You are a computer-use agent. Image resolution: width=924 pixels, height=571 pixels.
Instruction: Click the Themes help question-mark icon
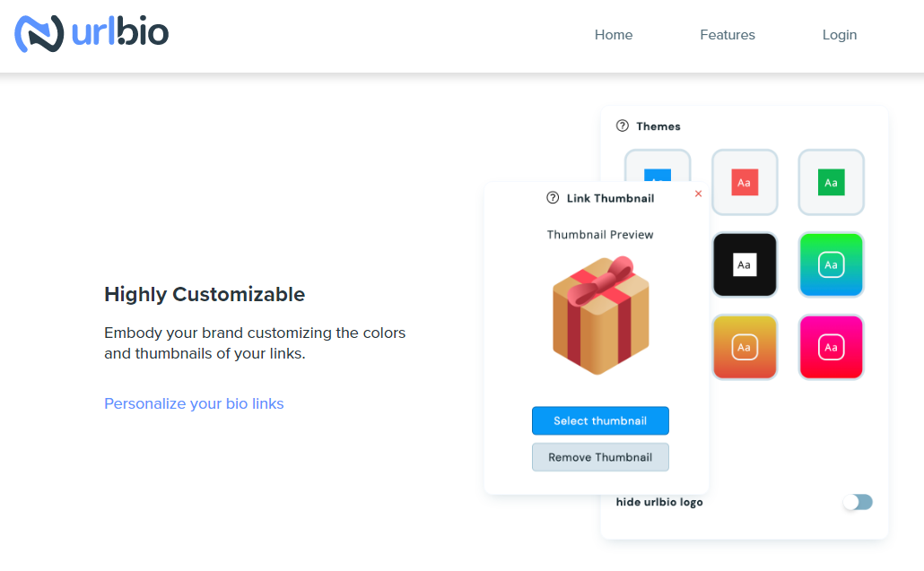(x=623, y=126)
